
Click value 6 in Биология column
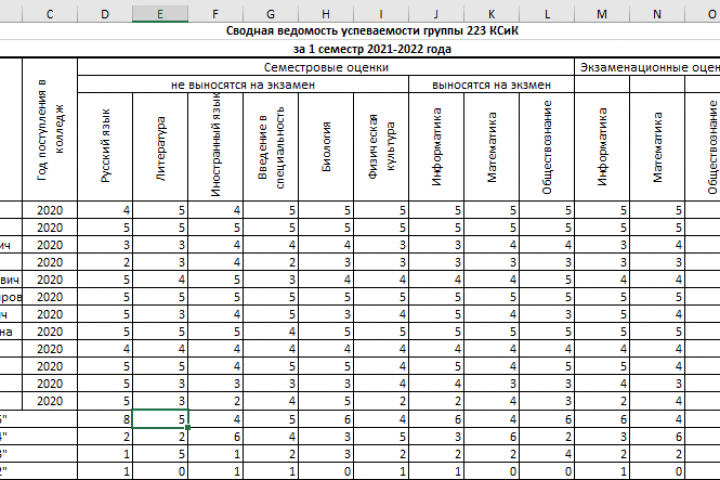coord(326,419)
